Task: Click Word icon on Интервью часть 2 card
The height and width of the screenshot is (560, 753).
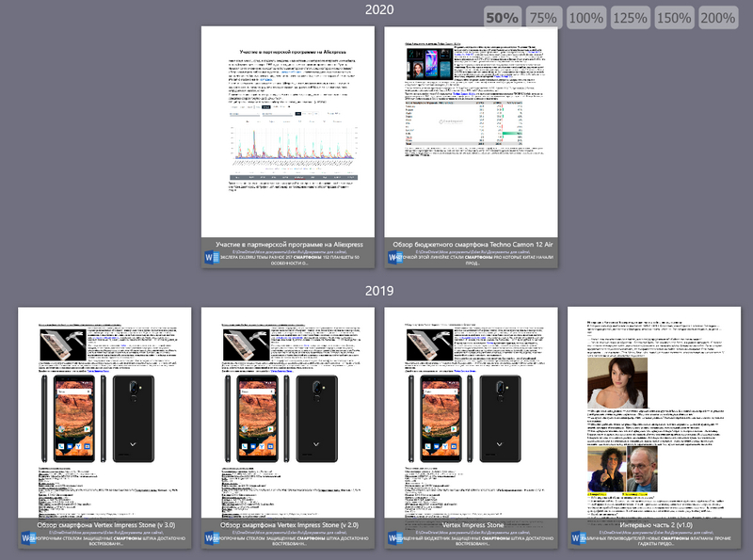Action: 577,538
